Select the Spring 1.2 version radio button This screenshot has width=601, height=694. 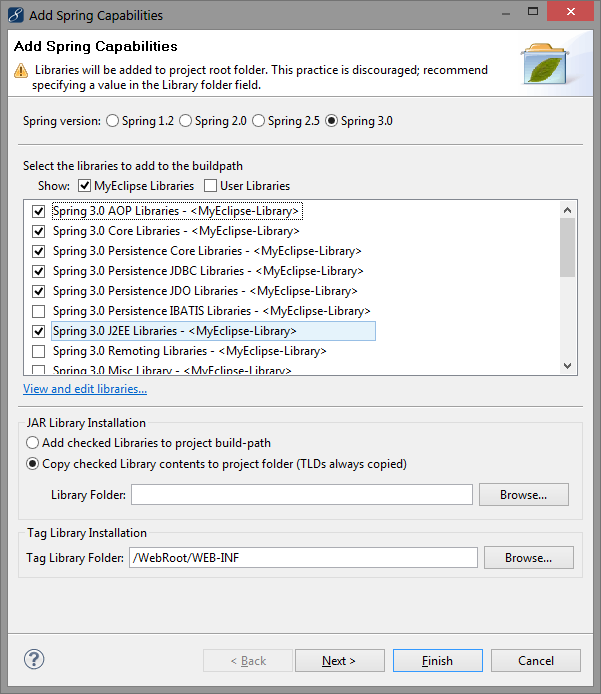coord(112,121)
